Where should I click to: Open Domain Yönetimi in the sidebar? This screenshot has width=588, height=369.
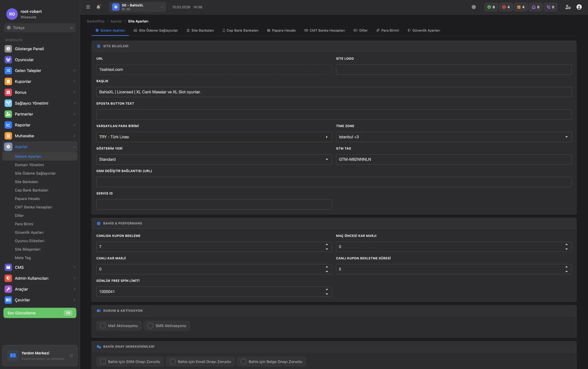click(29, 165)
